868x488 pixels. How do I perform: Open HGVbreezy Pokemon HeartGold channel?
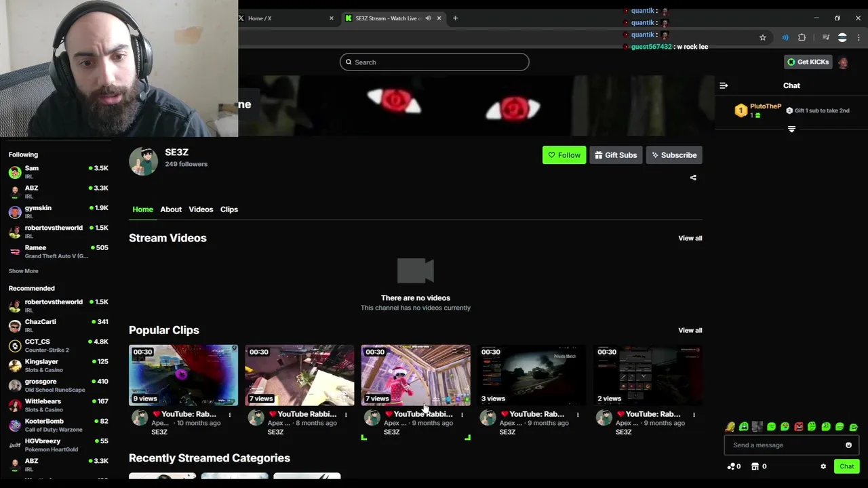coord(58,445)
